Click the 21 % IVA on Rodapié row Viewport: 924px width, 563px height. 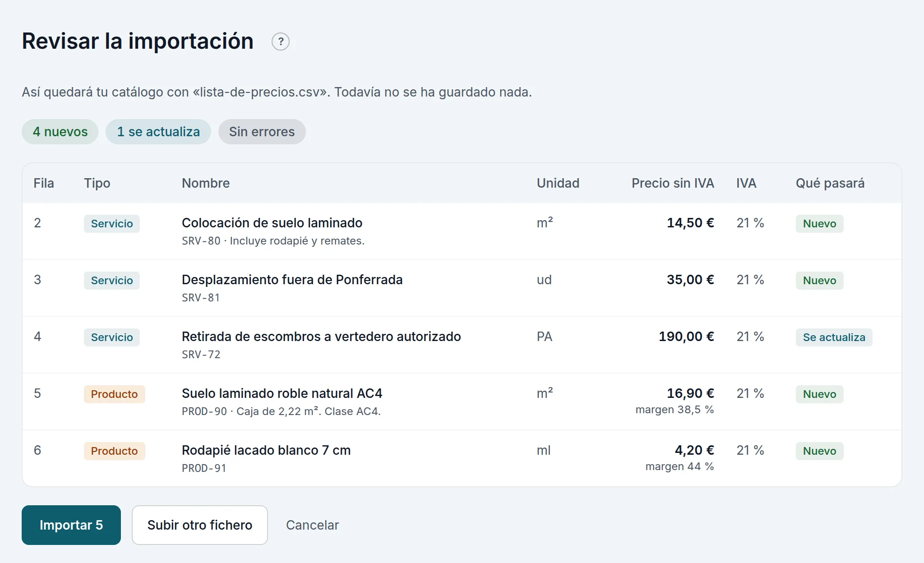tap(750, 450)
